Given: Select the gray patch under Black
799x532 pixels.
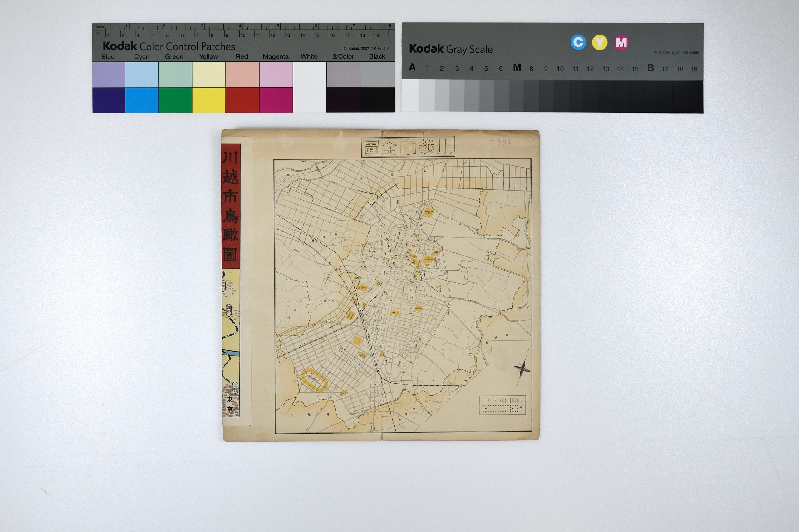Looking at the screenshot, I should (377, 75).
